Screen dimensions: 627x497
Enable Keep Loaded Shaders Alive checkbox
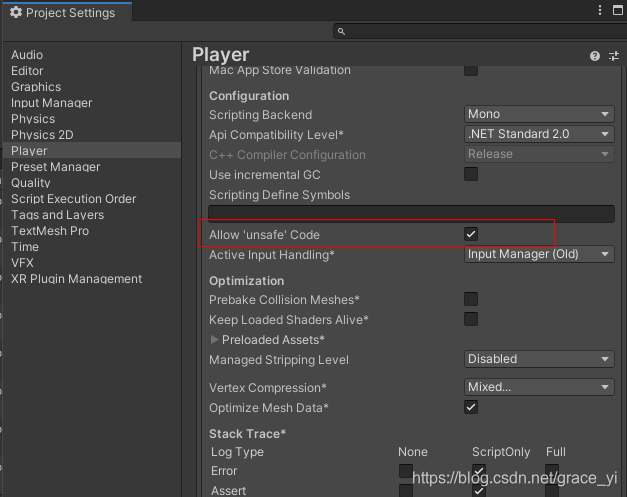[471, 319]
